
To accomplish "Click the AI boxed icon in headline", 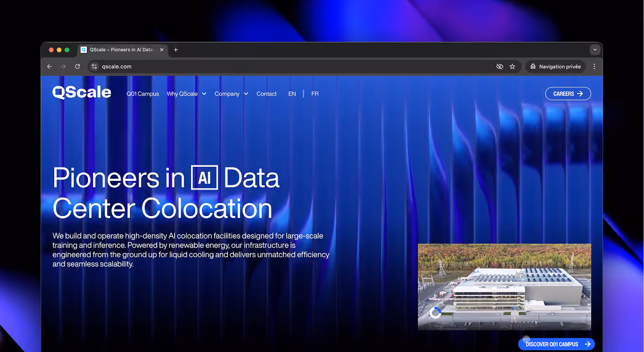I will [x=204, y=177].
